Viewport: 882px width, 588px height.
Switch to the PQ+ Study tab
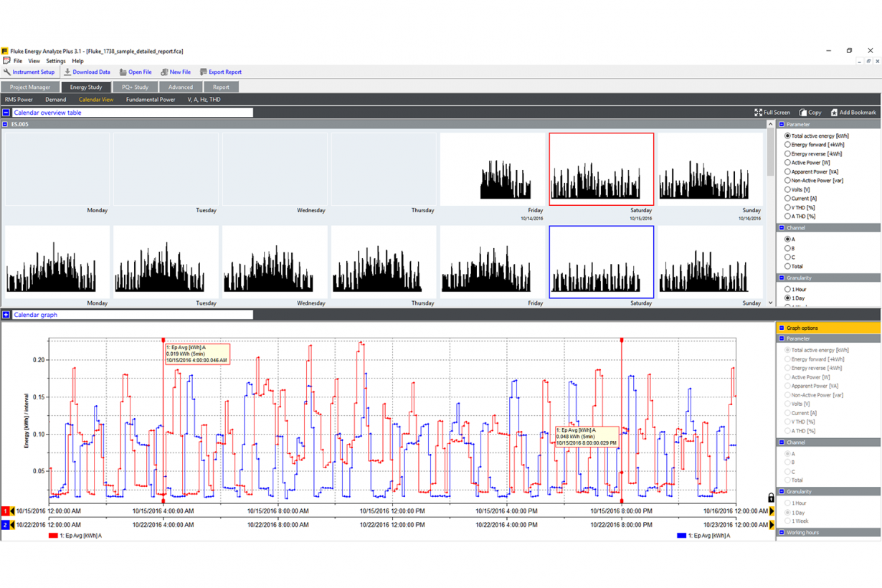pos(135,86)
